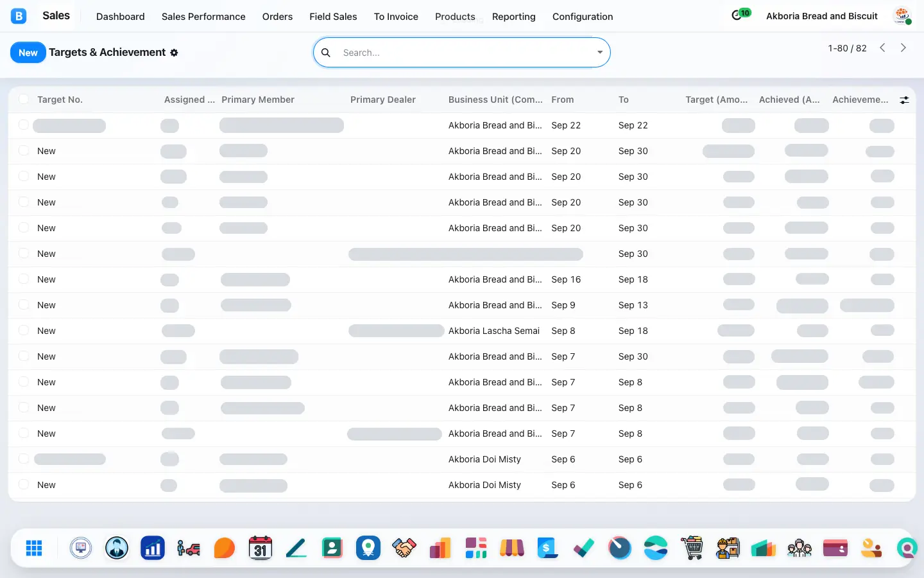
Task: Open the blue map location pin app in dock
Action: [x=368, y=548]
